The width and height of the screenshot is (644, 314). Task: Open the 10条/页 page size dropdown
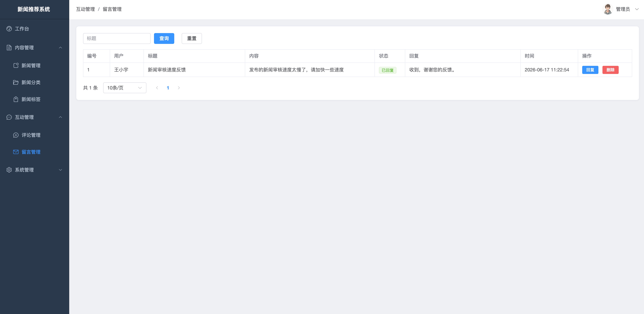pos(124,88)
